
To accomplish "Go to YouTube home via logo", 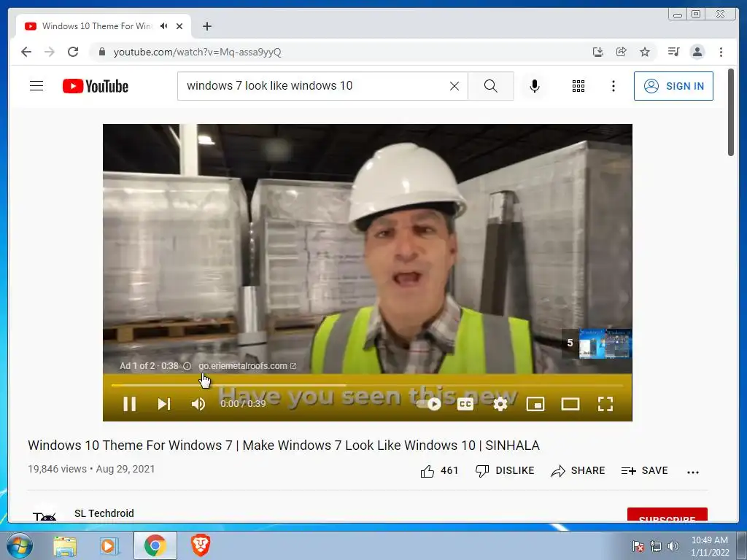I will [96, 86].
